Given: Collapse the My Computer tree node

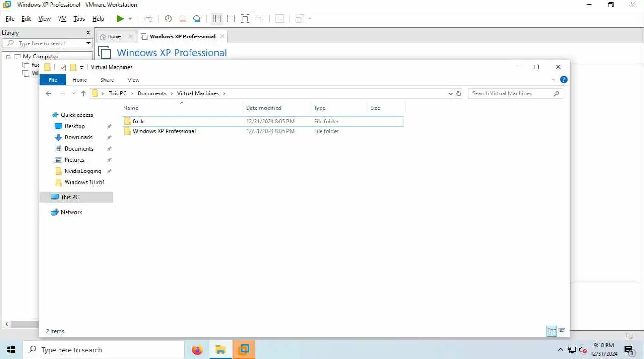Looking at the screenshot, I should click(x=8, y=57).
